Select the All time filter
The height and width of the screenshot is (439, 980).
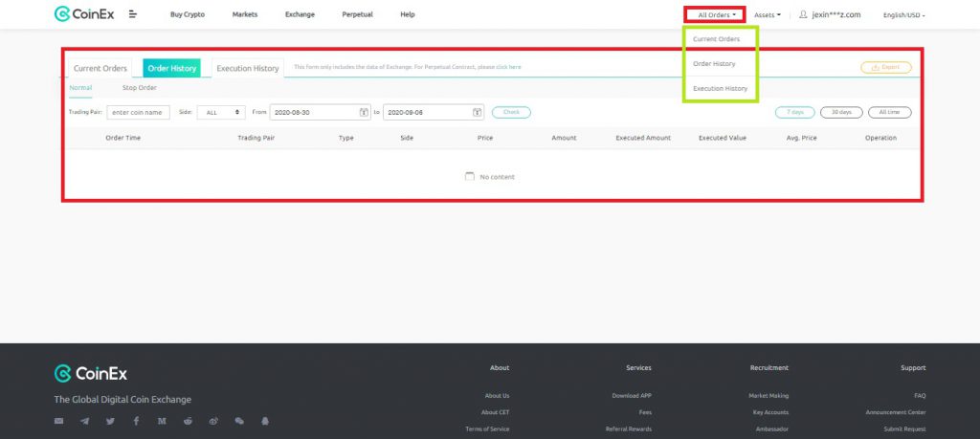click(x=890, y=113)
